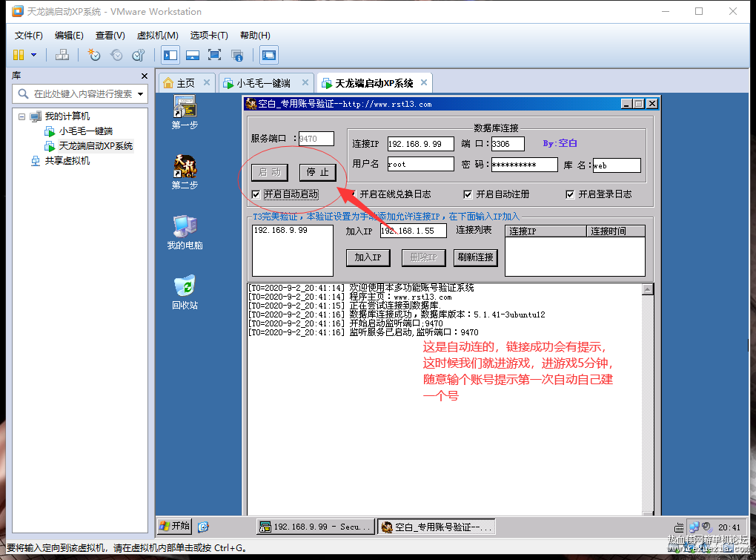Screen dimensions: 756x560
Task: Toggle the library sidebar view icon
Action: point(170,55)
